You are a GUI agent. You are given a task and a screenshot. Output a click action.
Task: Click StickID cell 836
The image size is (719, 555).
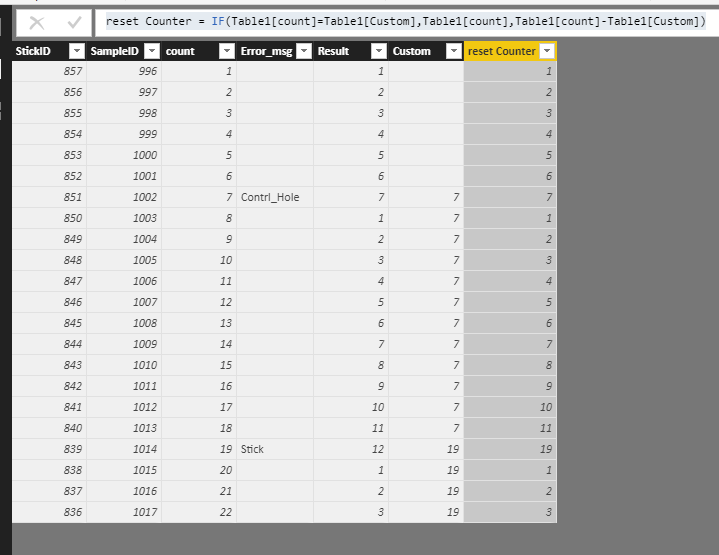point(50,512)
